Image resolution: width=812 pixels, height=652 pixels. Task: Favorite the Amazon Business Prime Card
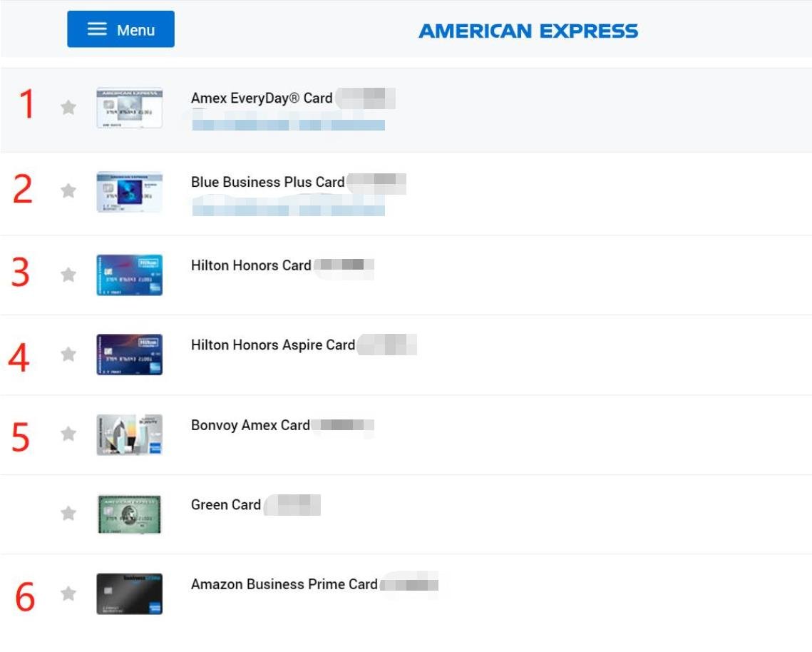pyautogui.click(x=68, y=593)
